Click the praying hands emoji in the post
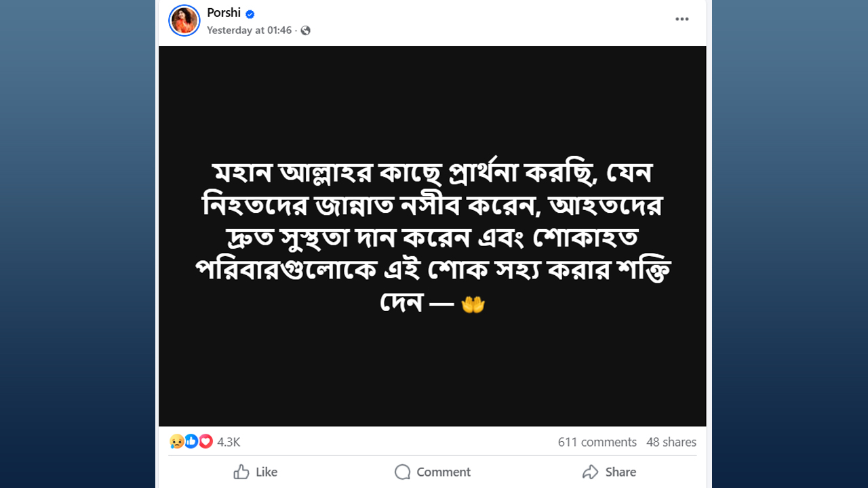The height and width of the screenshot is (488, 868). click(473, 304)
